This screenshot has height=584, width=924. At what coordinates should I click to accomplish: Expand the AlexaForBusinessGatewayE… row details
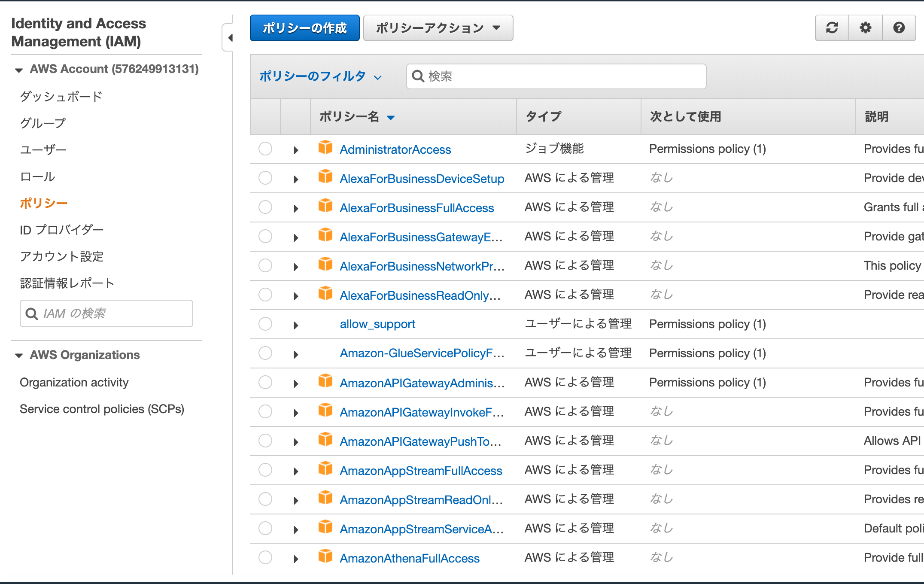coord(296,238)
